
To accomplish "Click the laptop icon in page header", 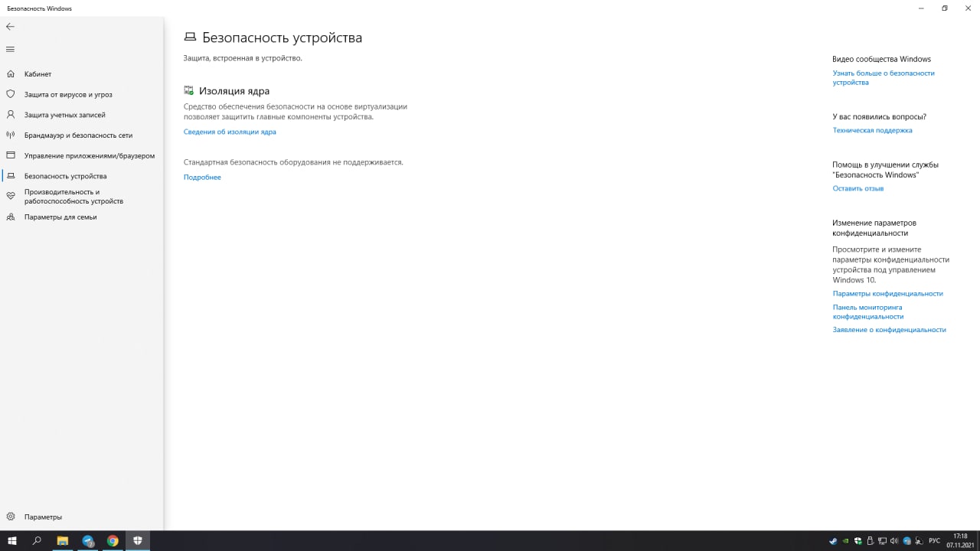I will point(190,37).
